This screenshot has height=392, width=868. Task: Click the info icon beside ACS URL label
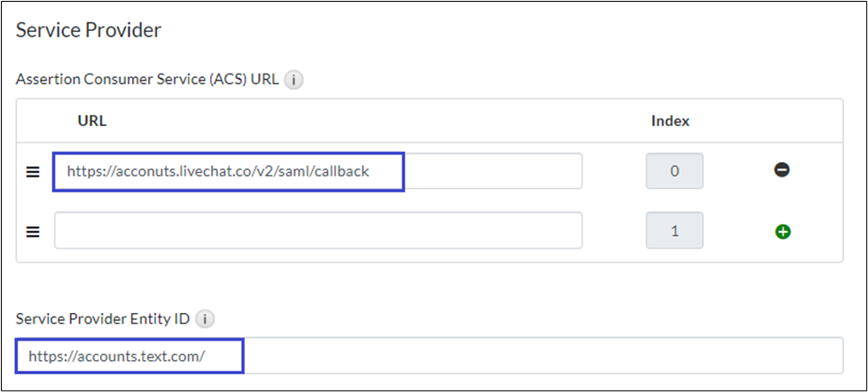(294, 80)
